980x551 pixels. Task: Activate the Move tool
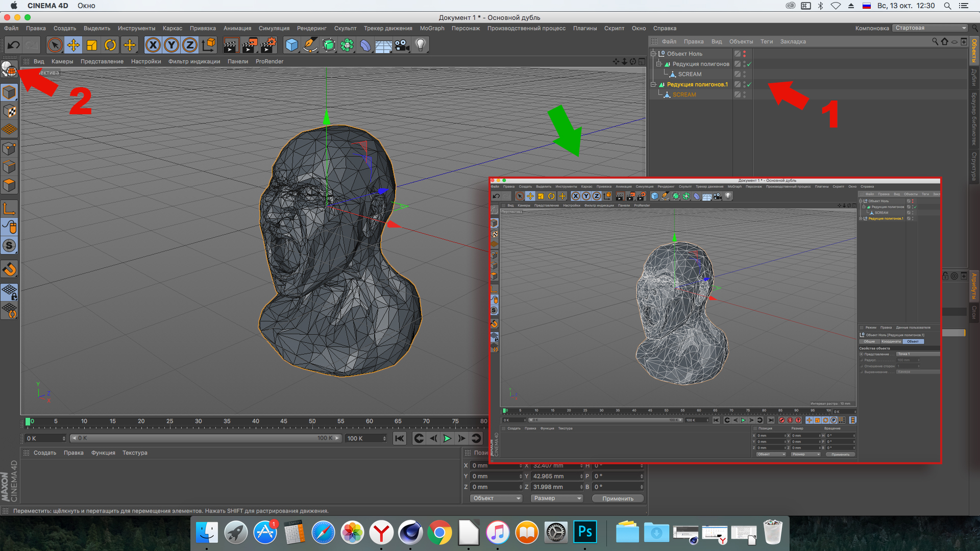73,45
